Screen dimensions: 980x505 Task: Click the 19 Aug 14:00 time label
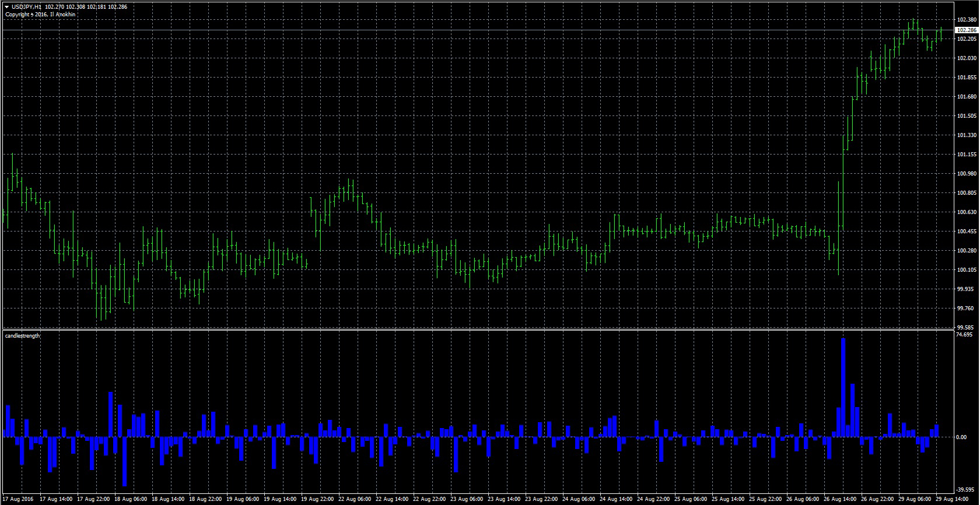(x=281, y=499)
